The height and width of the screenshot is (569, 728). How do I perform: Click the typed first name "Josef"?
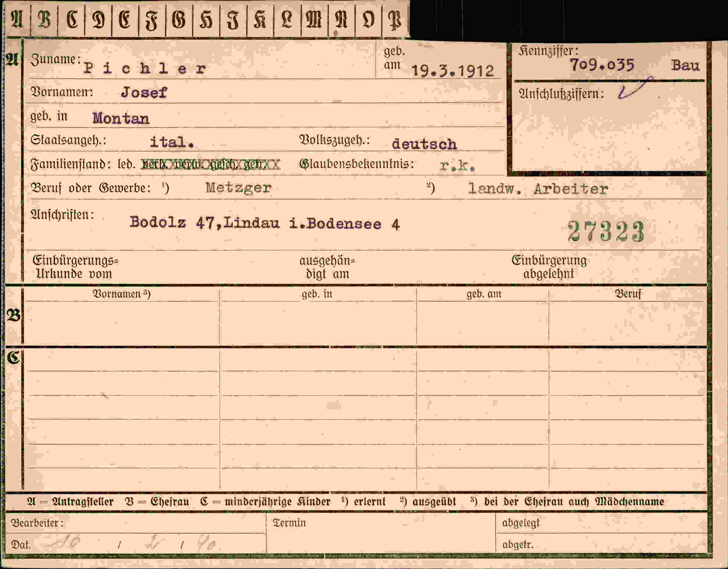pos(144,92)
